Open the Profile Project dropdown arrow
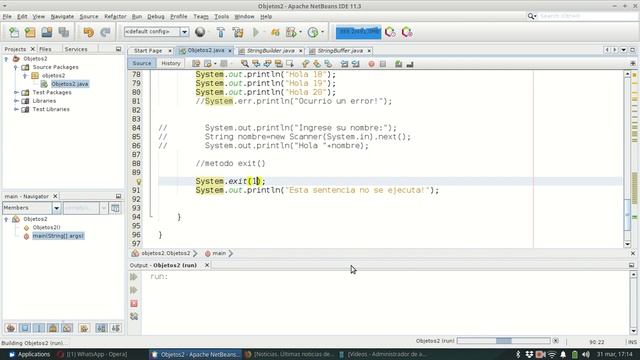Viewport: 640px width, 360px height. pos(322,32)
